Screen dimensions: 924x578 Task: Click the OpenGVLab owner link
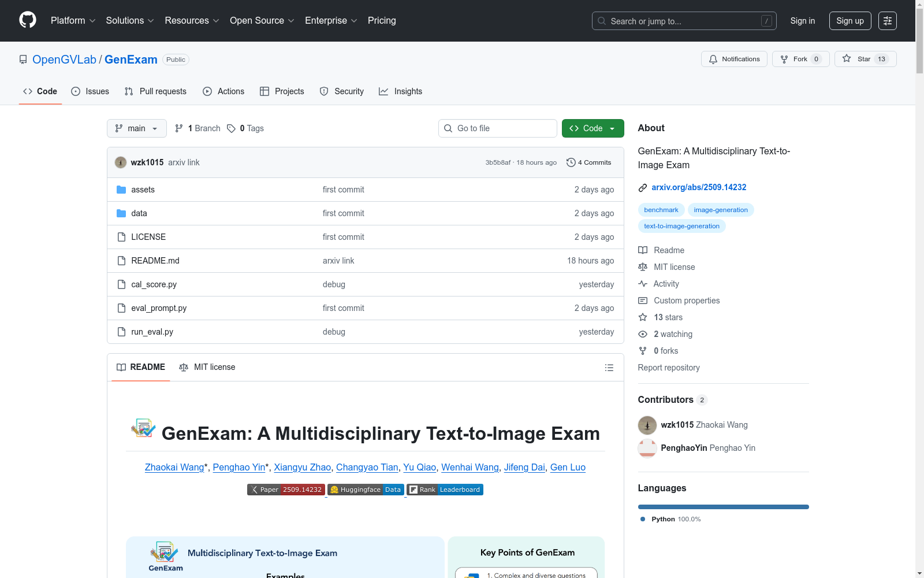(64, 60)
